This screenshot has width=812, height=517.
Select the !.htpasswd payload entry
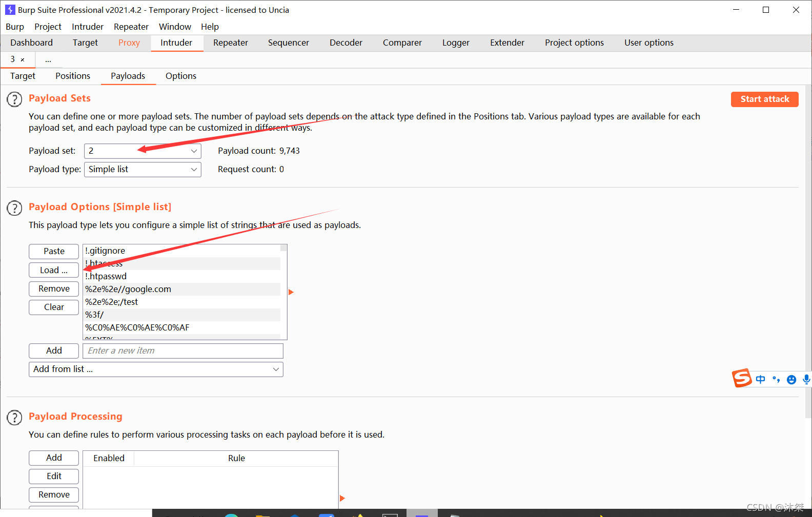(x=181, y=277)
